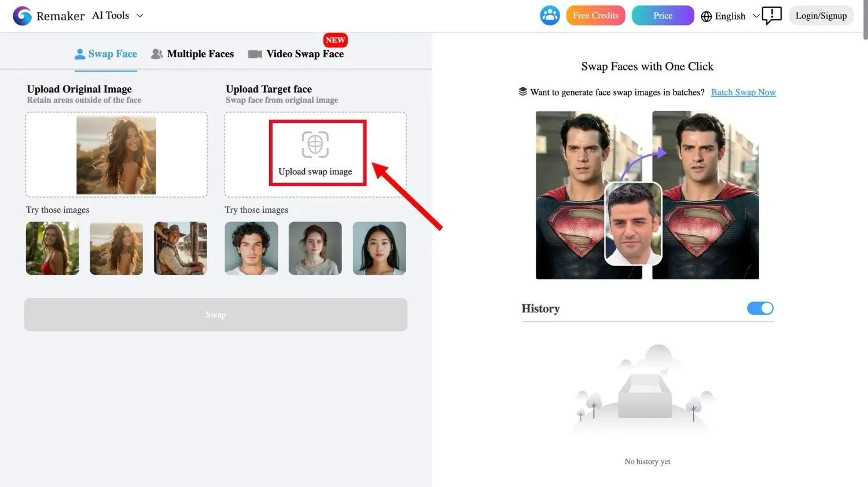Switch to the Swap Face tab
Screen dimensions: 868x487
pyautogui.click(x=106, y=54)
